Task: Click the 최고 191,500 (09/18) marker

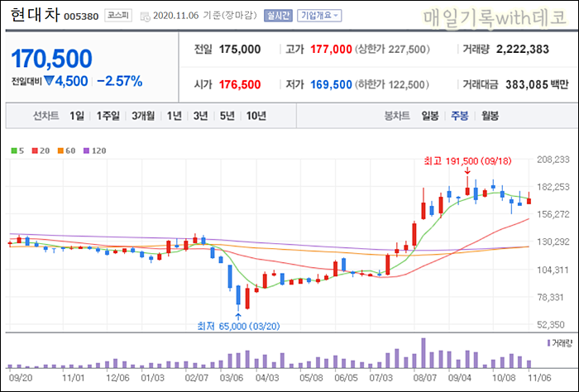Action: [x=467, y=161]
